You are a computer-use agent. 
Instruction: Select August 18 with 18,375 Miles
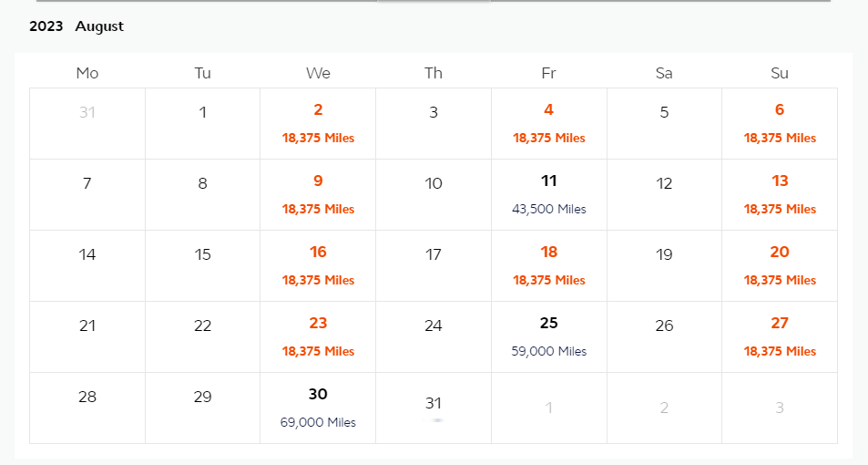548,265
